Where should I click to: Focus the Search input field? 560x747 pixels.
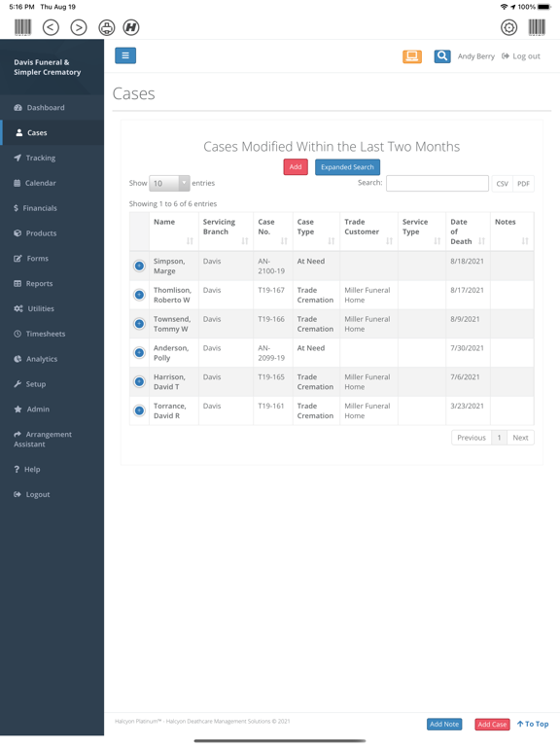pyautogui.click(x=437, y=184)
